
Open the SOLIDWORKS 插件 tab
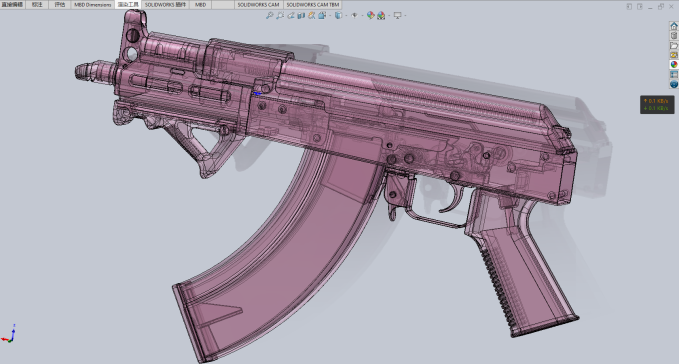(x=165, y=5)
